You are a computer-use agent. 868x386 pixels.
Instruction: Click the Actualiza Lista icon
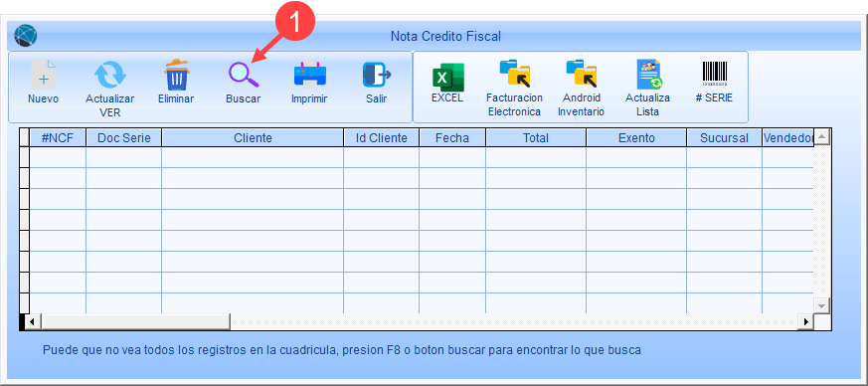[649, 75]
